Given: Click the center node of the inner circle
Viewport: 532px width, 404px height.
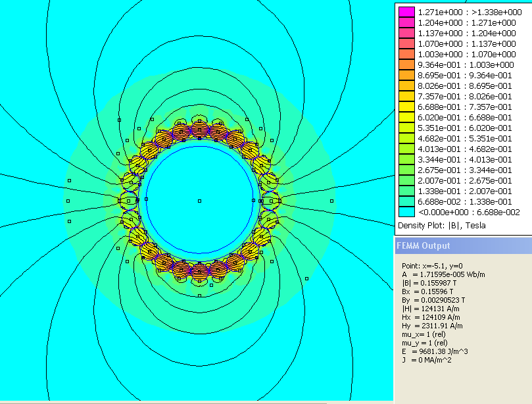Looking at the screenshot, I should [x=199, y=201].
